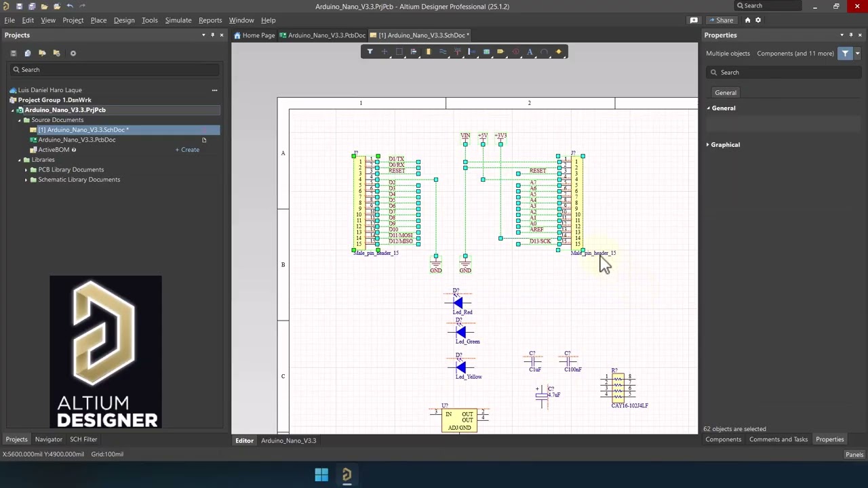The image size is (868, 488).
Task: Select the place harness tool
Action: point(472,52)
